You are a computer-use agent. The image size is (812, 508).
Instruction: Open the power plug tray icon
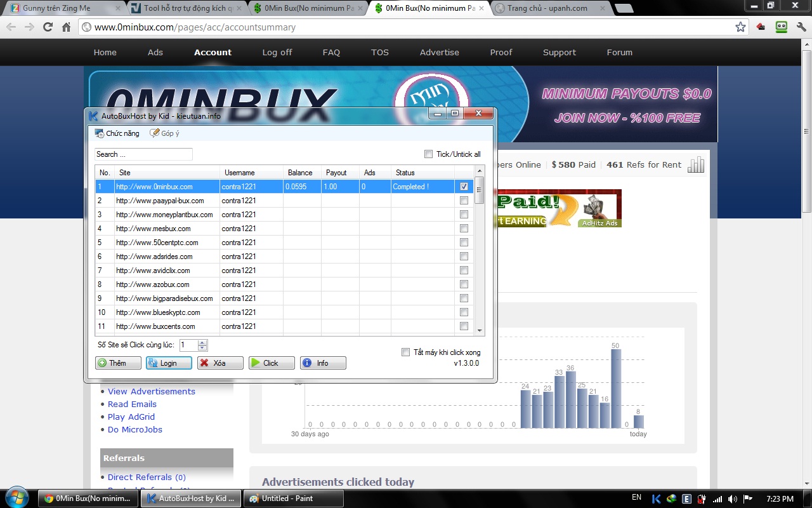(x=702, y=498)
